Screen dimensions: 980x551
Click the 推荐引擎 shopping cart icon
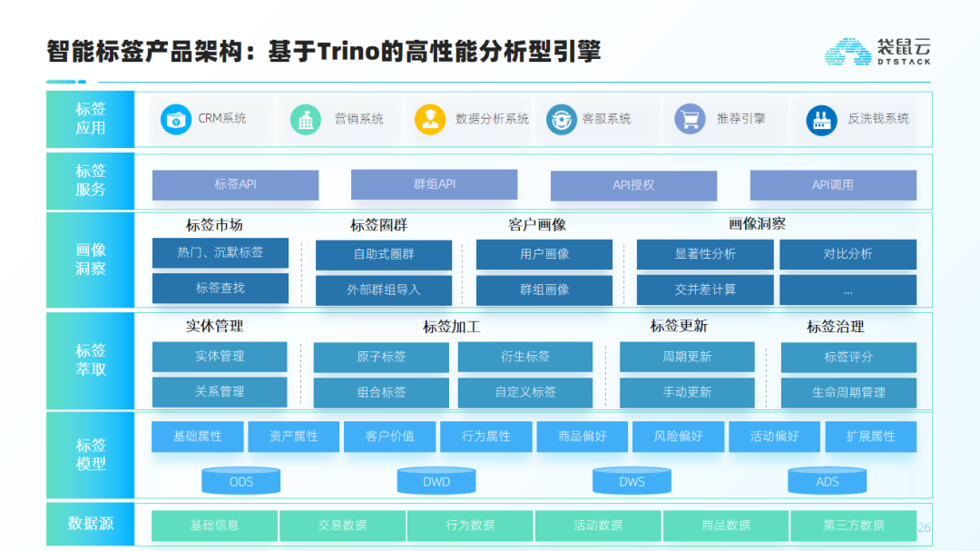click(x=690, y=120)
